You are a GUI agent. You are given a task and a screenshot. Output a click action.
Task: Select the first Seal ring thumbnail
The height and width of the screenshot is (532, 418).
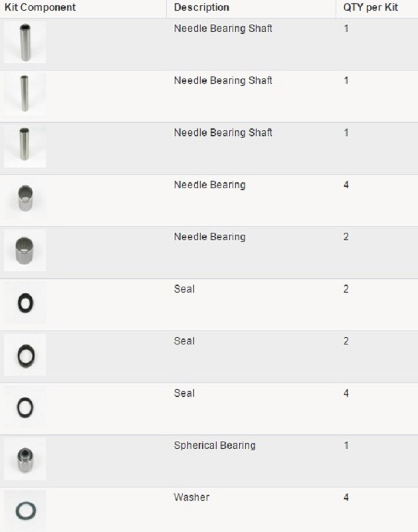tap(25, 303)
